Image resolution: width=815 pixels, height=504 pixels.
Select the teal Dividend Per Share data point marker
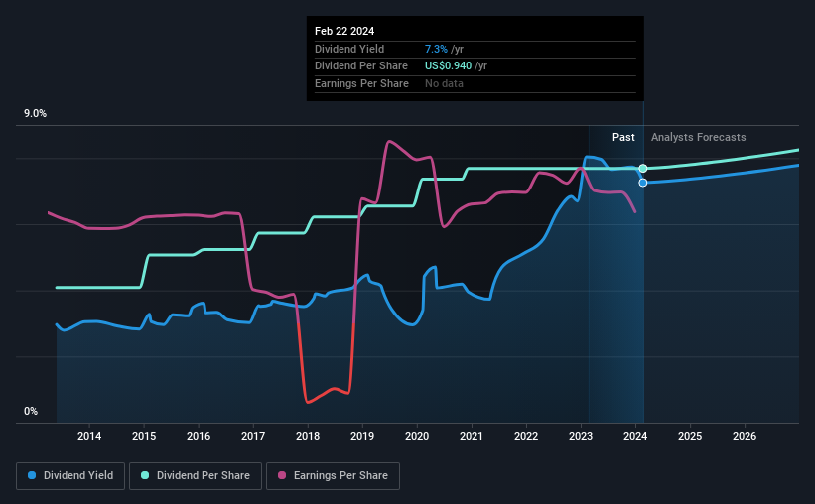tap(643, 169)
